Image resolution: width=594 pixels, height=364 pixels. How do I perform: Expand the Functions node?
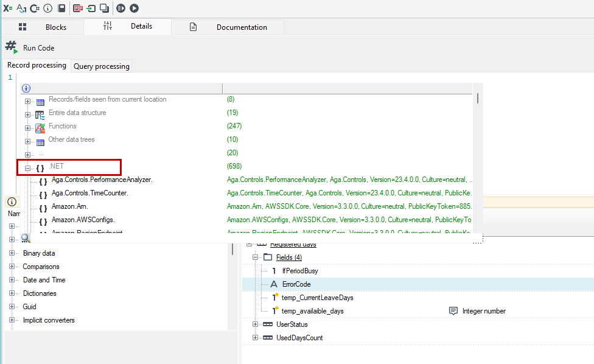(x=27, y=128)
